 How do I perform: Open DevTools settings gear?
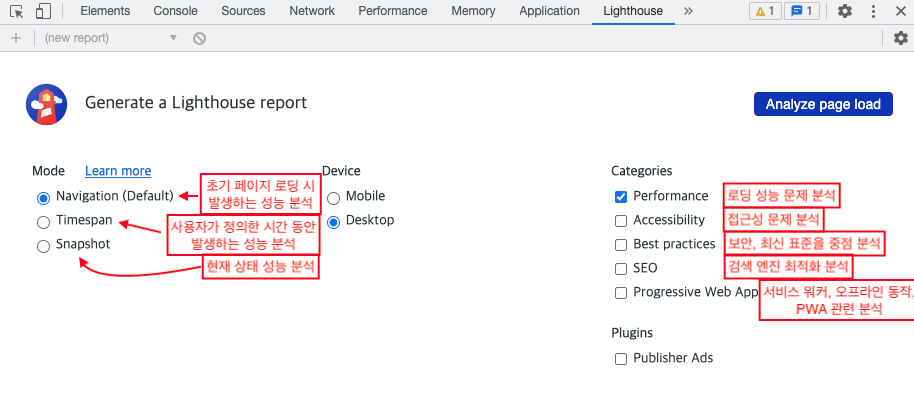(845, 11)
